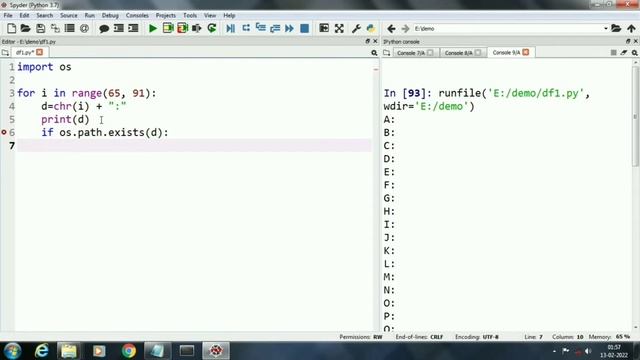Image resolution: width=640 pixels, height=360 pixels.
Task: Run selection or current line
Action: (197, 28)
